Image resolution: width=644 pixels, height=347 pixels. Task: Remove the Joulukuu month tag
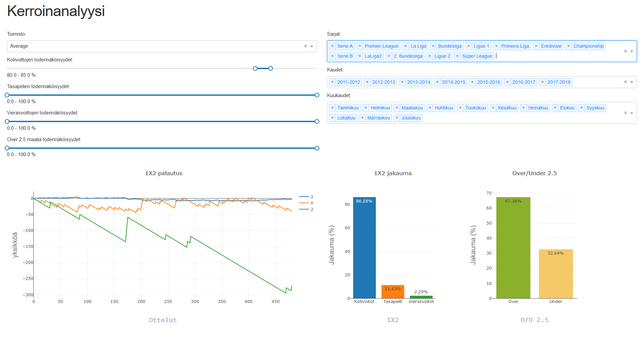(397, 118)
